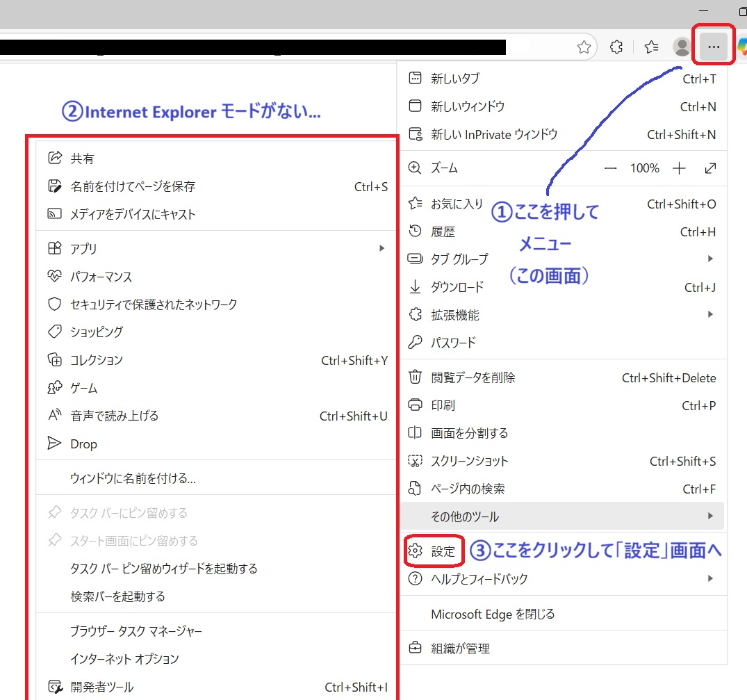Open the Favorites star-list toolbar icon

(651, 47)
